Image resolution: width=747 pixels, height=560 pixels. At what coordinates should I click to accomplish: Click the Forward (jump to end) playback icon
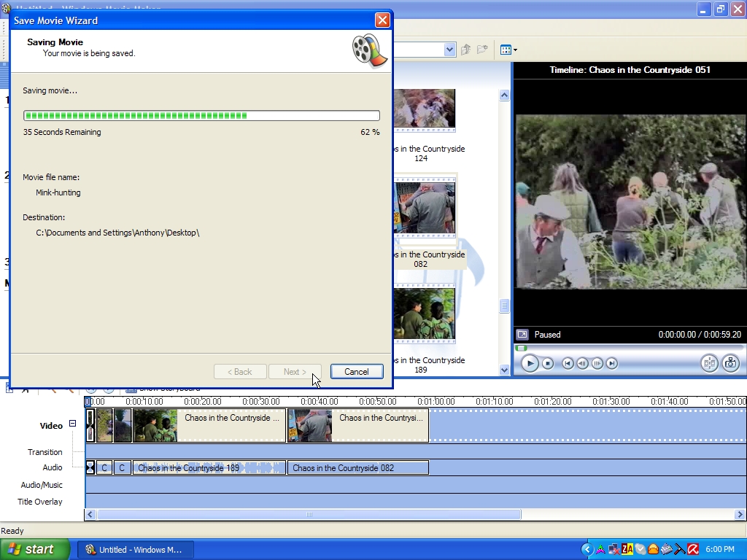coord(612,363)
